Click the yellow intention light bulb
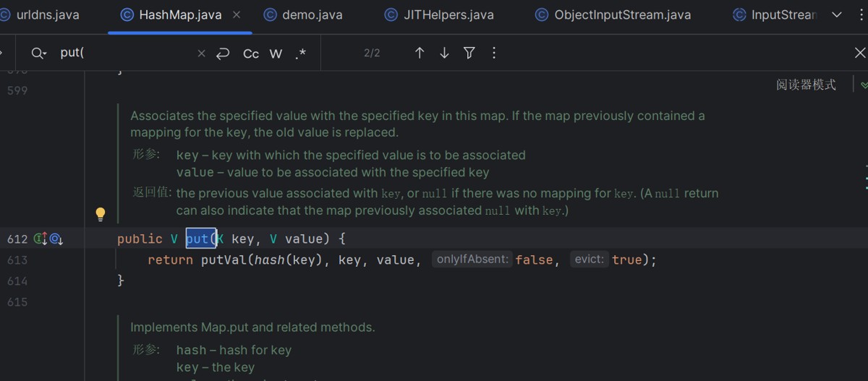868x381 pixels. click(101, 214)
